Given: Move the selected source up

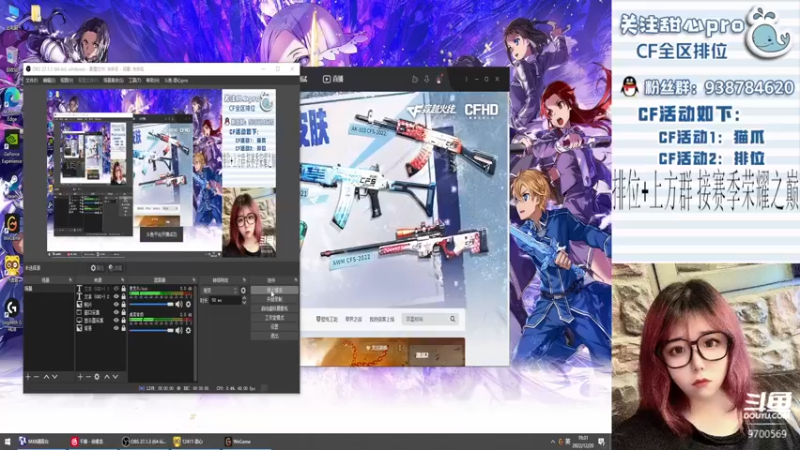Looking at the screenshot, I should tap(107, 377).
